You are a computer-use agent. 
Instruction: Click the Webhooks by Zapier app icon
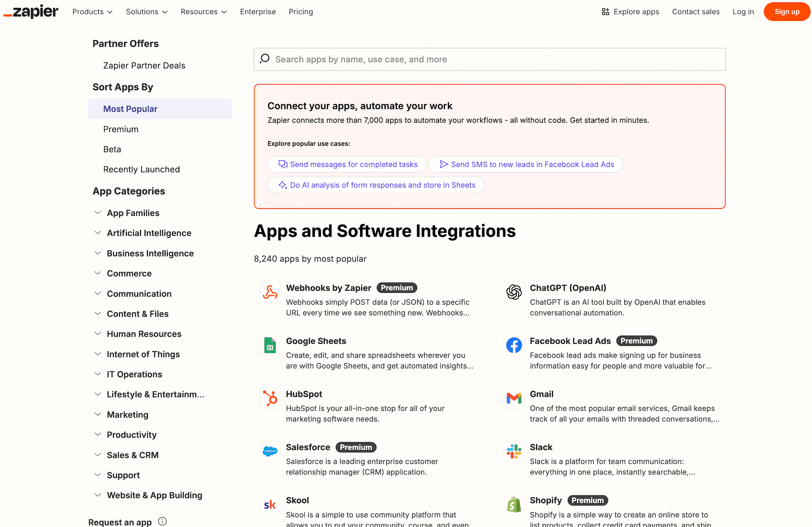270,292
